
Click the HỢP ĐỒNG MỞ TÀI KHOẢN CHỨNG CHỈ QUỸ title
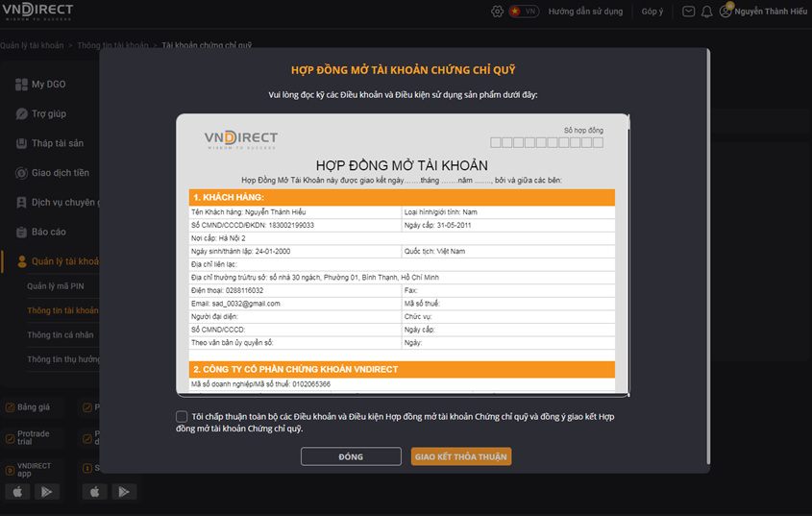tap(404, 70)
